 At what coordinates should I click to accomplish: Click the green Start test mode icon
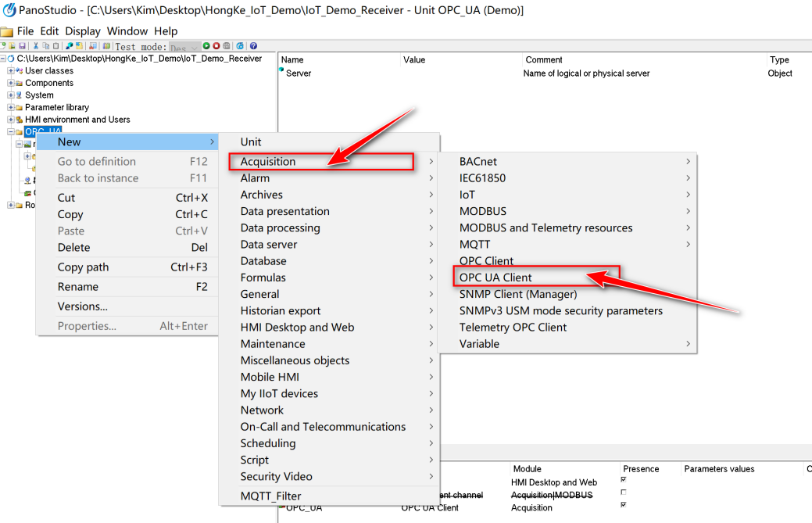click(x=206, y=46)
